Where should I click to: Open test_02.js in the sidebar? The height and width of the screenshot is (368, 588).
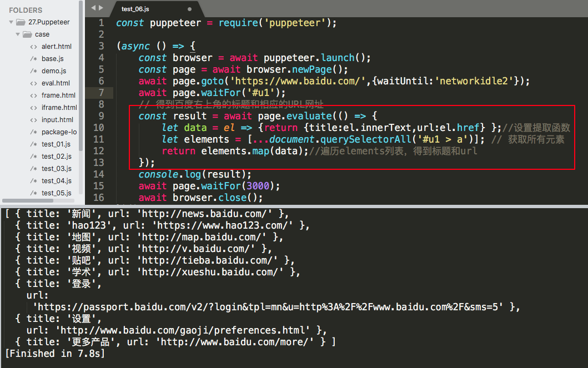click(56, 157)
